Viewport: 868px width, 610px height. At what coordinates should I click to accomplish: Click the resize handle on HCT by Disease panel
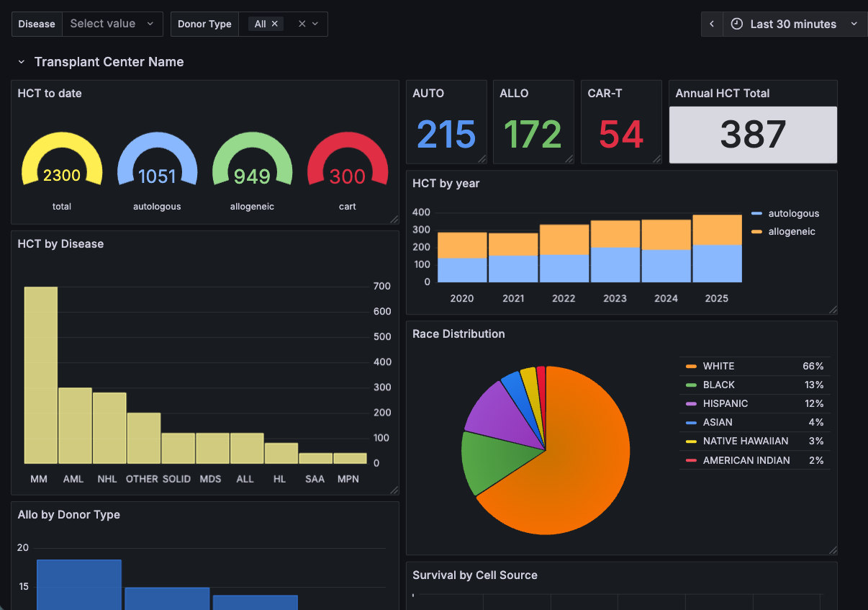pos(395,490)
